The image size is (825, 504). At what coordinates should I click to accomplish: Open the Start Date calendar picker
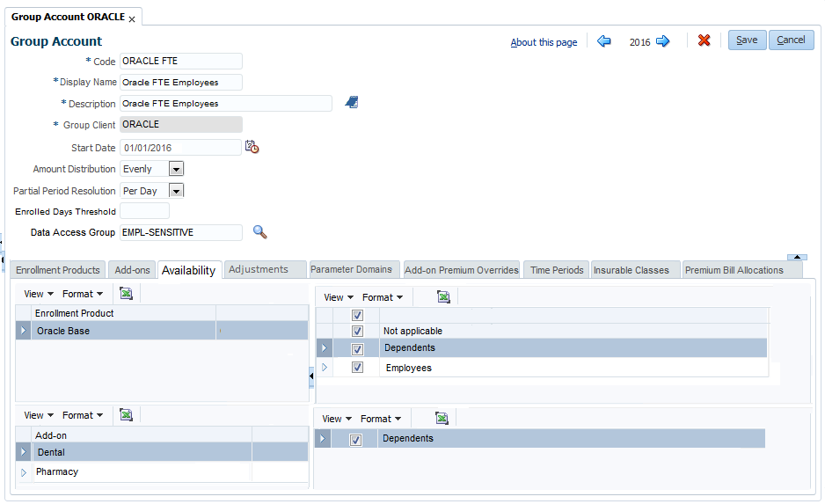click(x=252, y=147)
